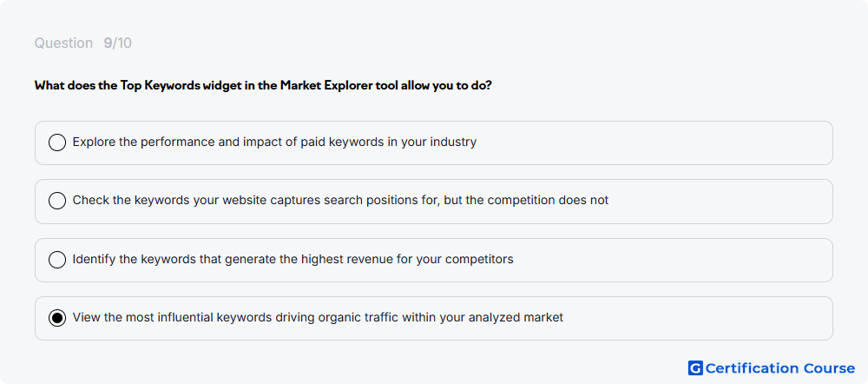Click the Question label above the quiz

63,43
